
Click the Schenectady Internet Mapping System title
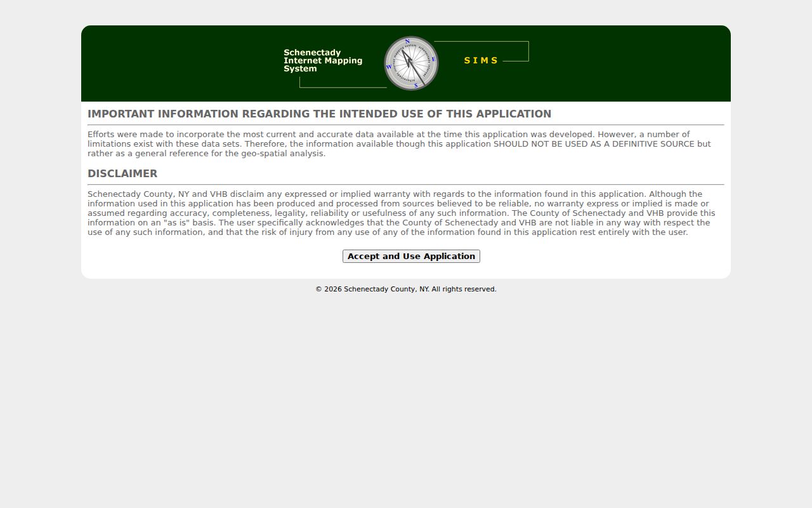click(323, 61)
